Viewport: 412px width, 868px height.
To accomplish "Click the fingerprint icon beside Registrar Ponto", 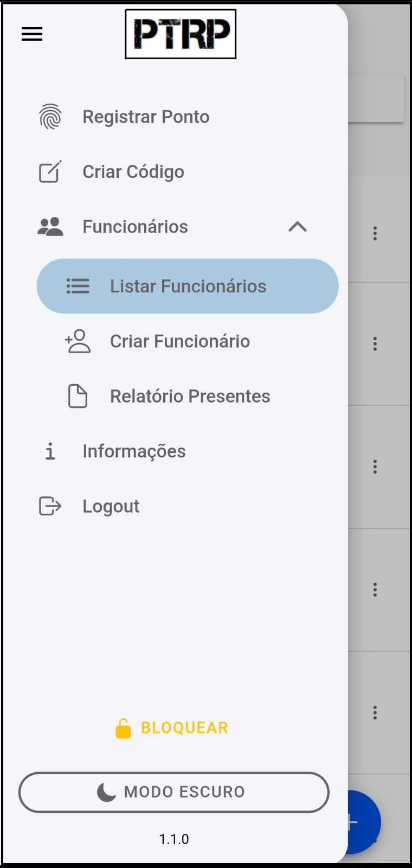I will click(x=50, y=117).
